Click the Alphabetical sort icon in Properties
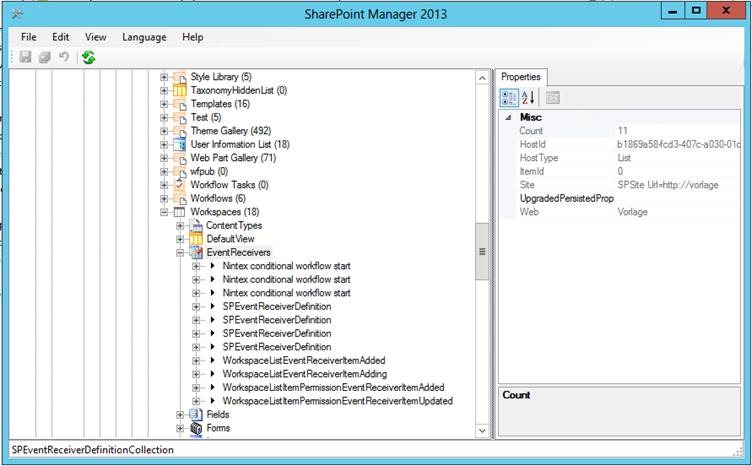The height and width of the screenshot is (466, 752). (x=528, y=97)
